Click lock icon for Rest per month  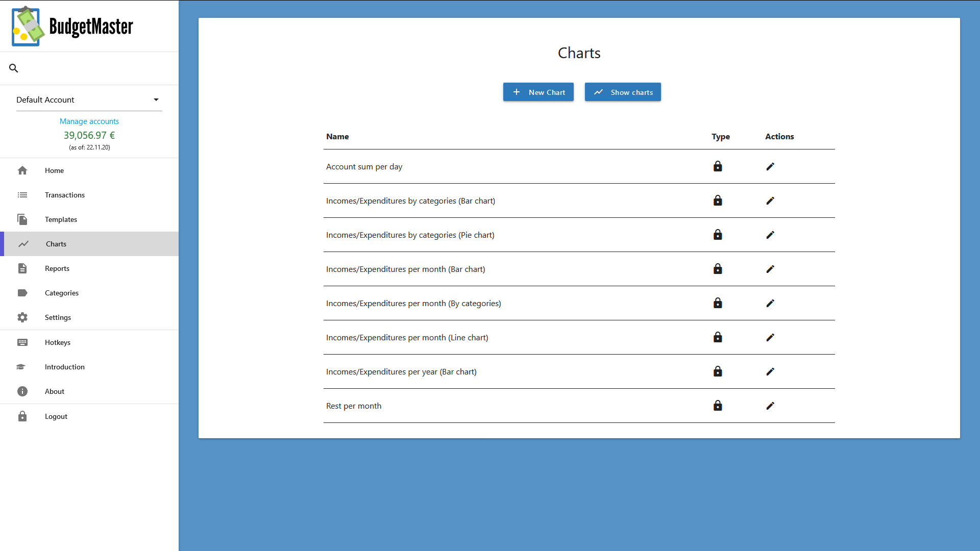coord(718,406)
